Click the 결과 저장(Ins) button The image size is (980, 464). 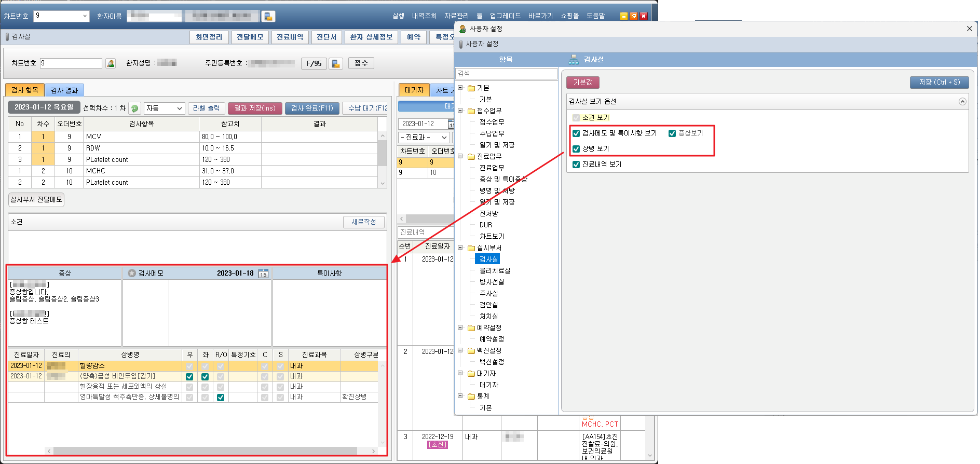pyautogui.click(x=255, y=108)
